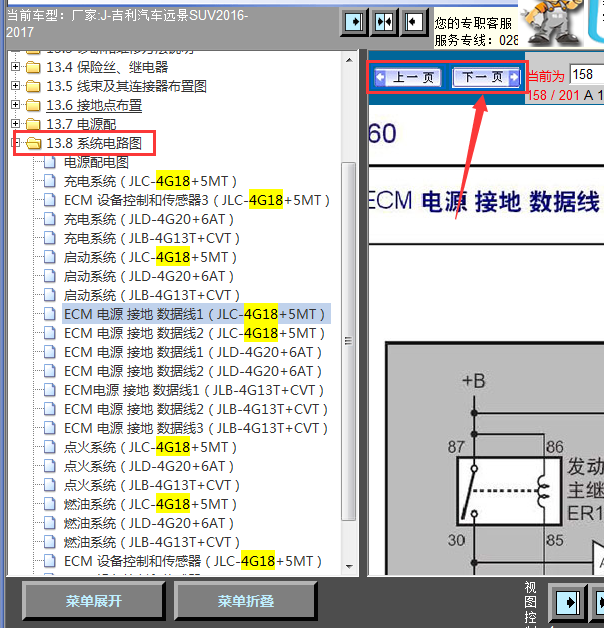Viewport: 604px width, 628px height.
Task: Open 充电系统 (JLB-4G13T+CVT)
Action: click(x=152, y=238)
